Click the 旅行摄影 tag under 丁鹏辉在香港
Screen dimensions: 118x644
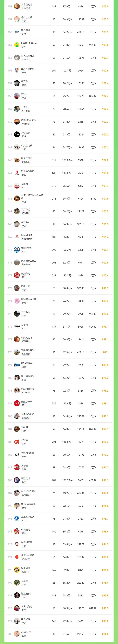coord(26,354)
